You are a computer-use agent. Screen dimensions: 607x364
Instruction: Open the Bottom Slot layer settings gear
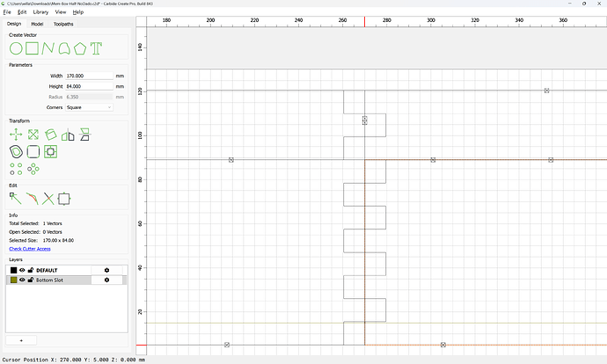pos(106,280)
